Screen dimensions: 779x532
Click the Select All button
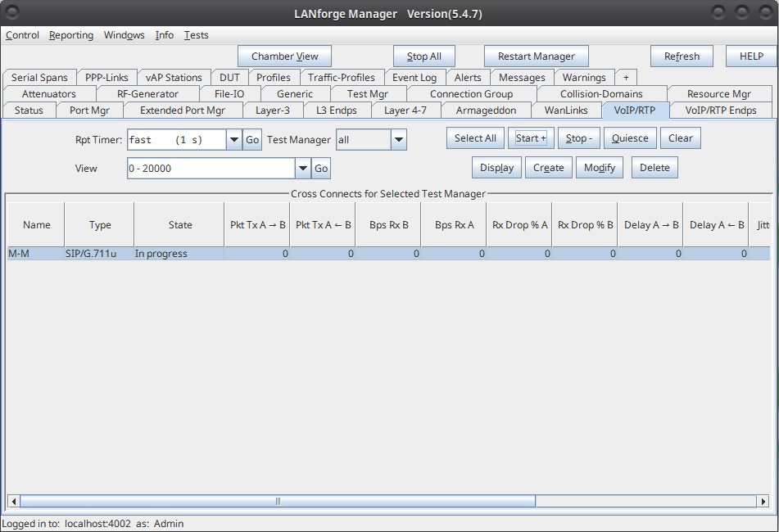(475, 138)
